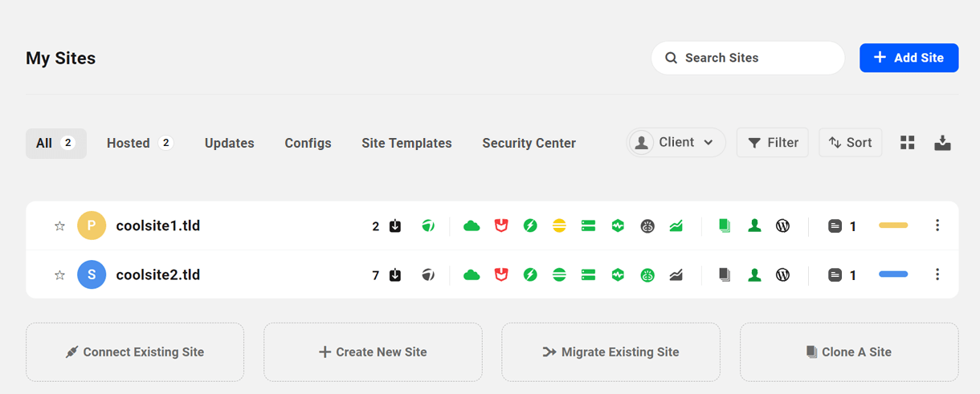Go to the Site Templates tab
The image size is (980, 394).
(x=406, y=144)
